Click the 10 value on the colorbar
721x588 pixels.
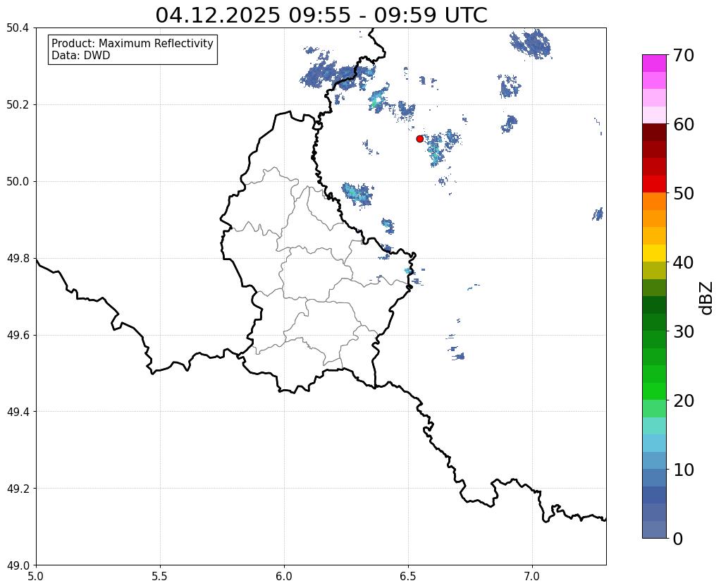(x=684, y=470)
